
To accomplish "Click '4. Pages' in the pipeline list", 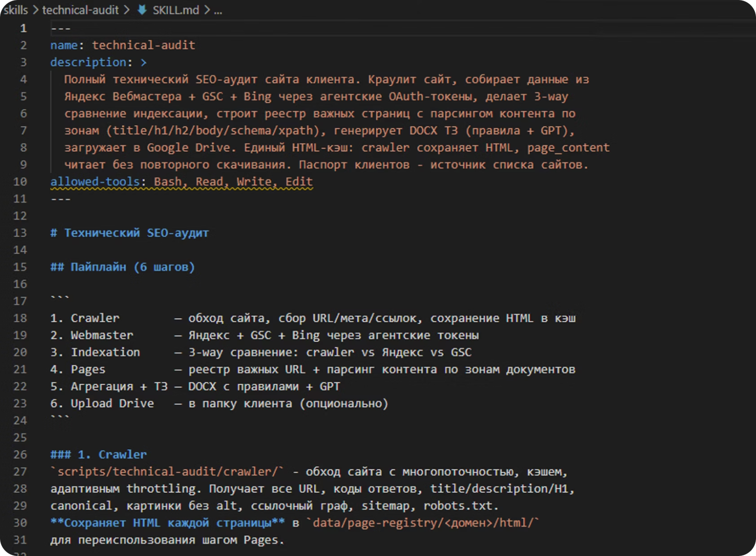I will click(x=78, y=369).
